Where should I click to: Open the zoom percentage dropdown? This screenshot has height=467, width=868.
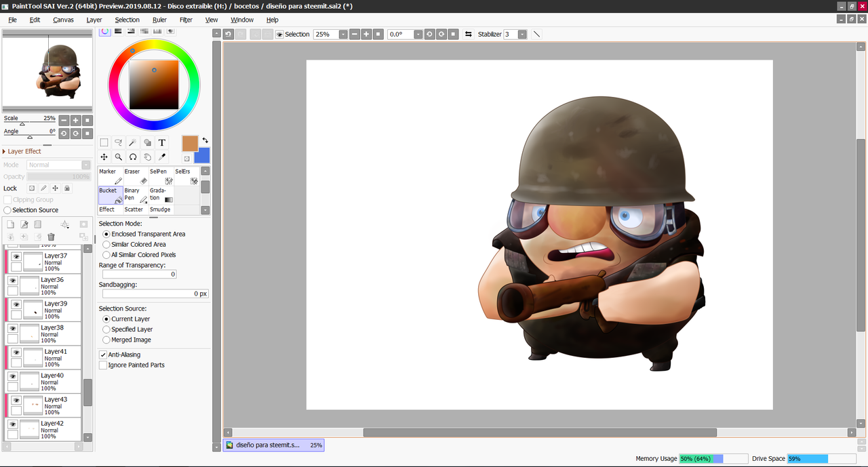coord(343,34)
